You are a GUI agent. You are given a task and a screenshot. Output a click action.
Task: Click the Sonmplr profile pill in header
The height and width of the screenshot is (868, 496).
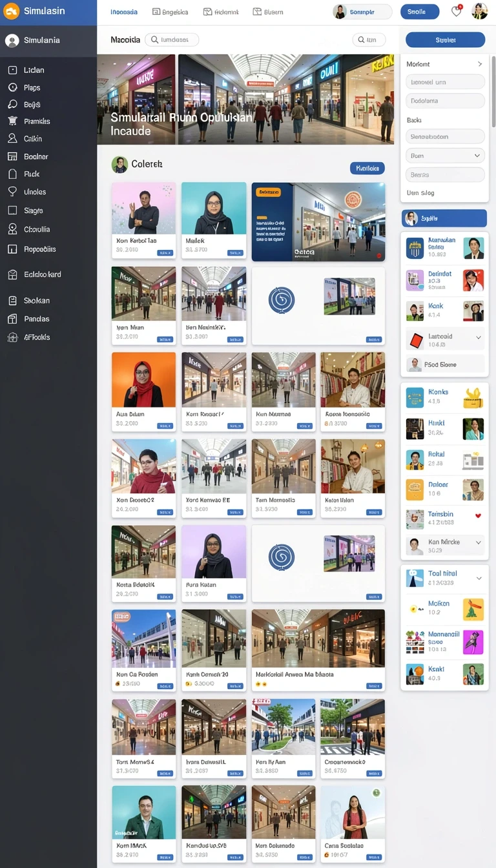(362, 12)
